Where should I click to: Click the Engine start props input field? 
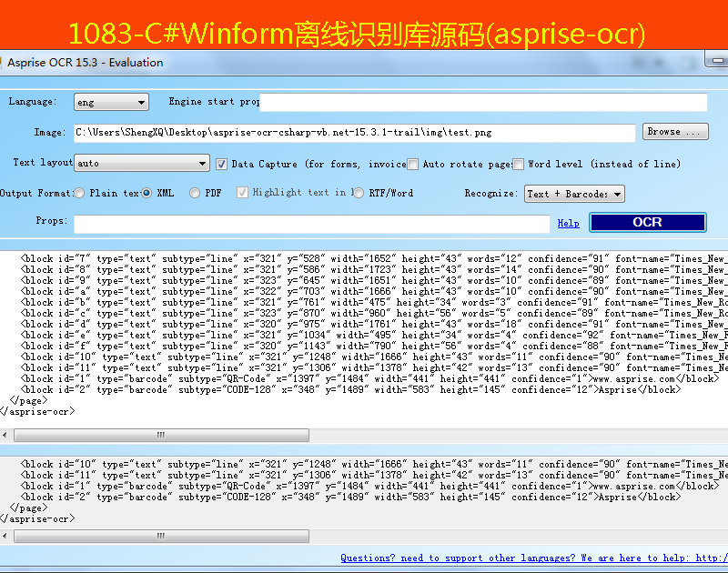click(x=483, y=102)
